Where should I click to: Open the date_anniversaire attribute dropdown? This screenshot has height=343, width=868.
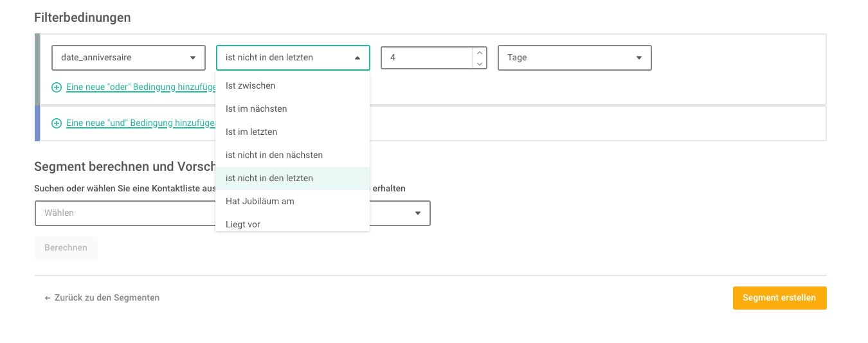pos(129,57)
